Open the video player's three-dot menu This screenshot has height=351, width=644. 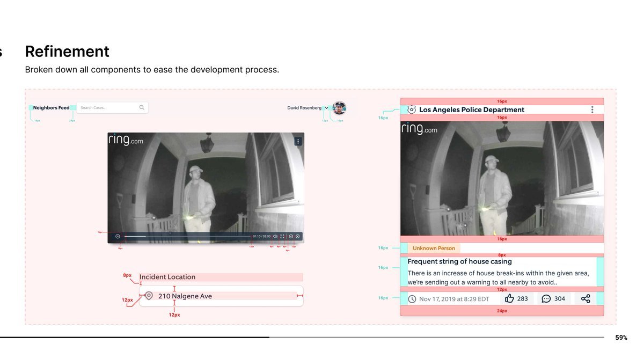click(298, 141)
